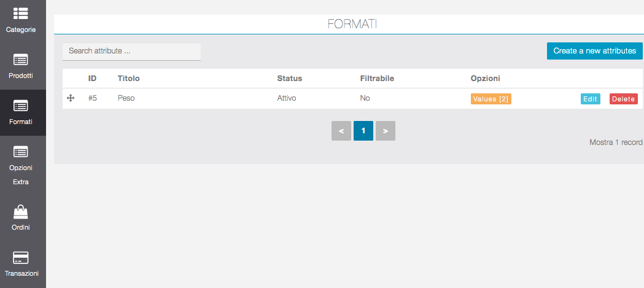Select page 1 in pagination

(x=363, y=131)
